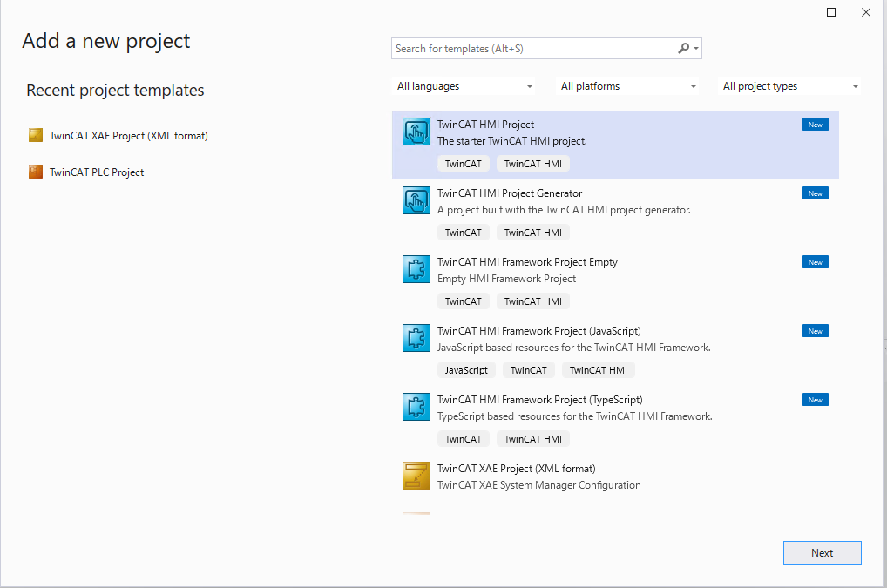The image size is (887, 588).
Task: Click the Next button
Action: [822, 553]
